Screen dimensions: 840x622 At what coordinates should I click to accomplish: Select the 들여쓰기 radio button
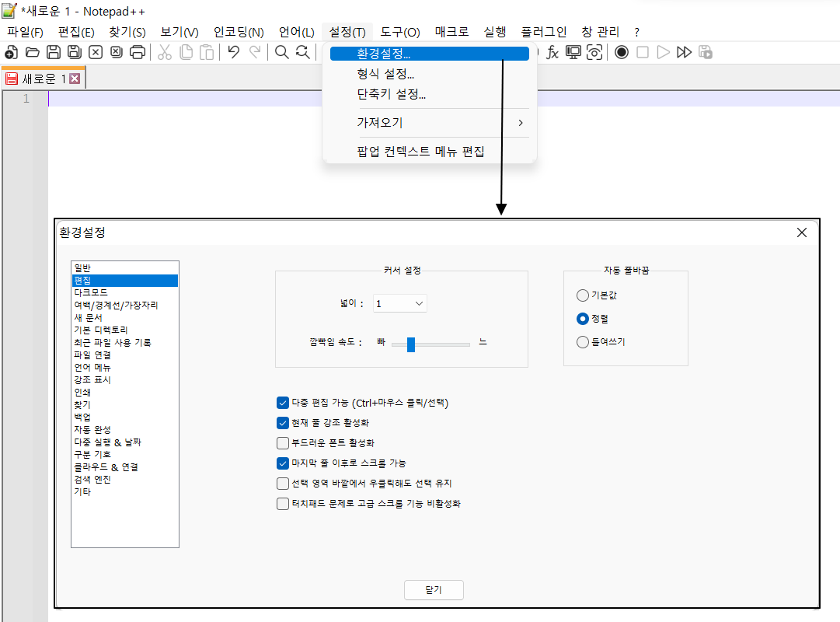pos(583,342)
